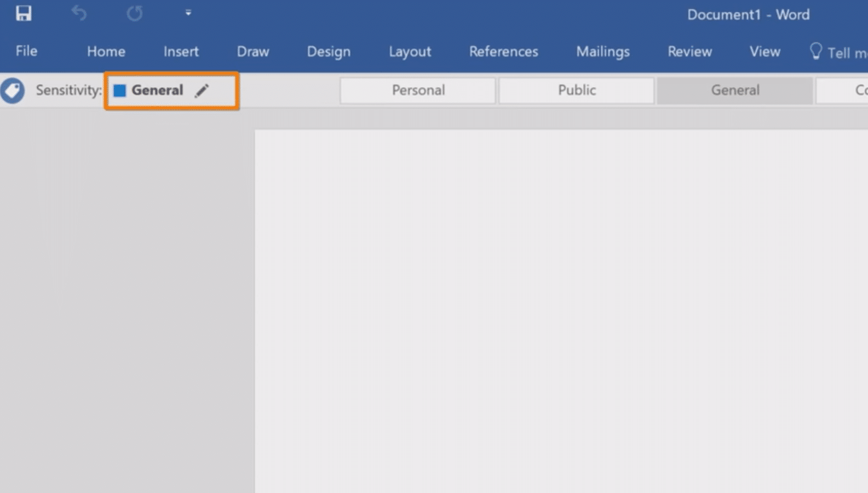Click the Save floppy disk icon
Screen dimensions: 868x493
tap(24, 13)
